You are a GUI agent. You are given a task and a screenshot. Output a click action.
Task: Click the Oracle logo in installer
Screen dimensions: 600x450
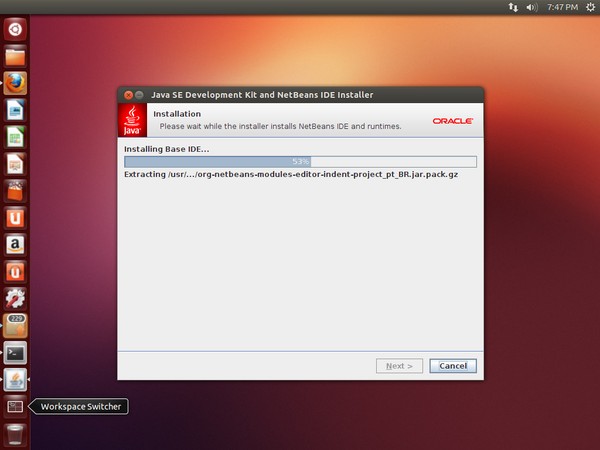tap(453, 121)
